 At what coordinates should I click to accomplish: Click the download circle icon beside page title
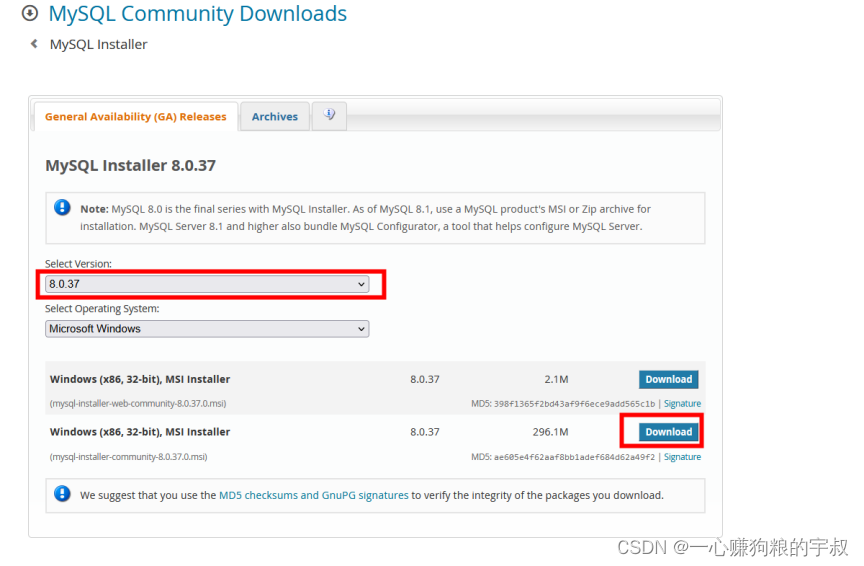pos(30,13)
